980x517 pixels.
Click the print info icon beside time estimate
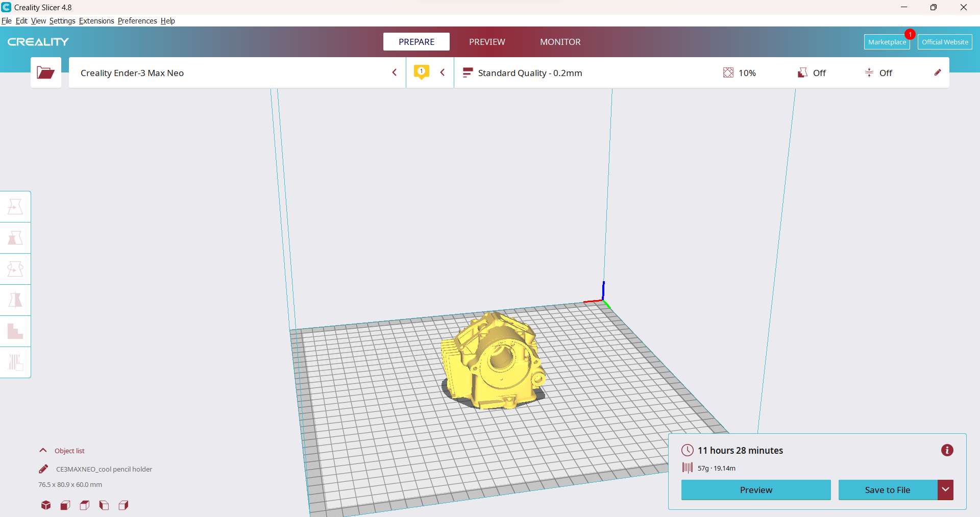tap(947, 450)
